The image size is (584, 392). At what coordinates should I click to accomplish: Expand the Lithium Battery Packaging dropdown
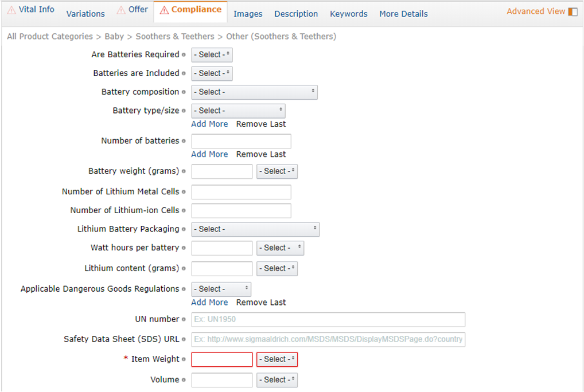click(x=255, y=229)
